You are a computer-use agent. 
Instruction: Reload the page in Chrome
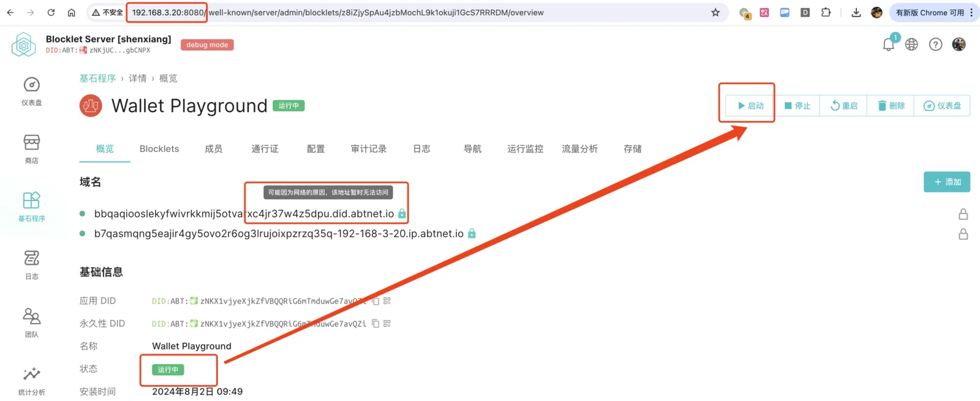pyautogui.click(x=51, y=12)
